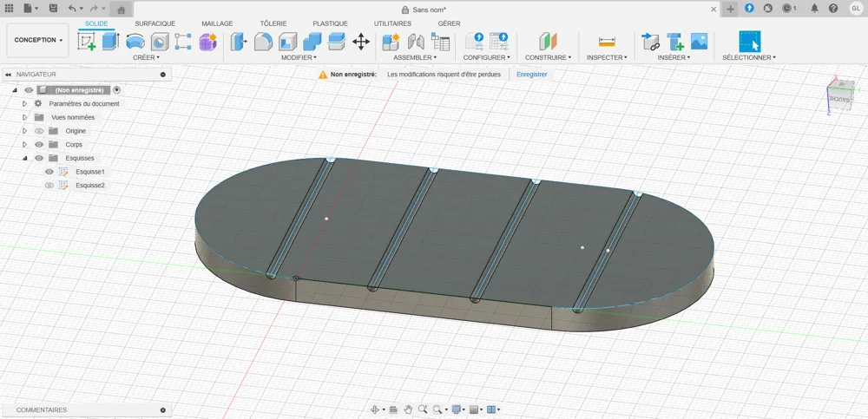This screenshot has width=868, height=419.
Task: Toggle visibility of root (Non enregistré) component
Action: (29, 89)
